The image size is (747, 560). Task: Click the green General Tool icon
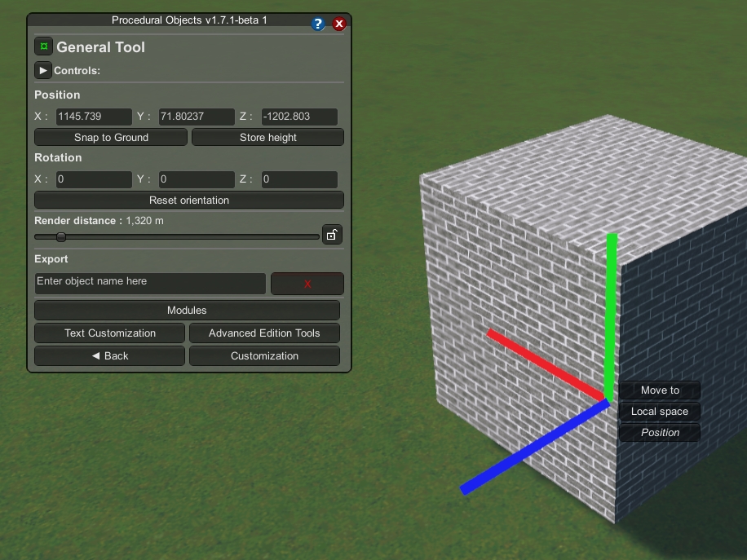pos(42,46)
